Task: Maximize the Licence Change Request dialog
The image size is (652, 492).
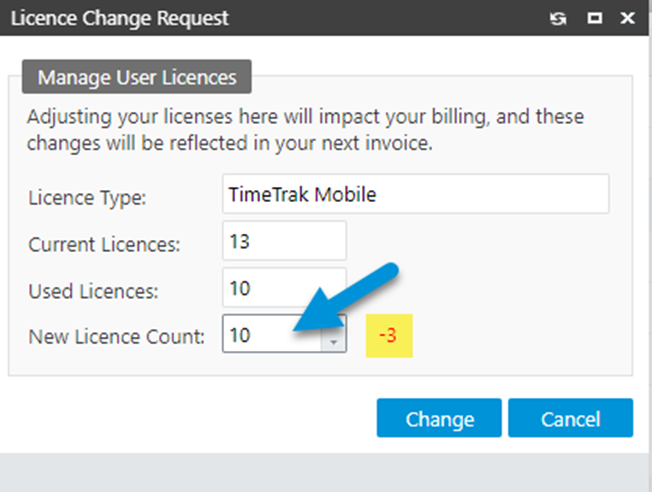Action: (x=593, y=18)
